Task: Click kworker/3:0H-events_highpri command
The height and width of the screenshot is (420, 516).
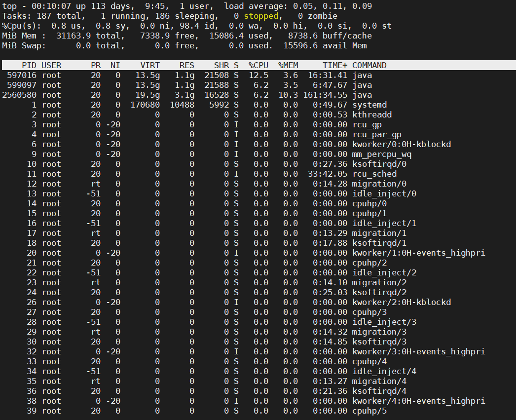Action: point(419,352)
